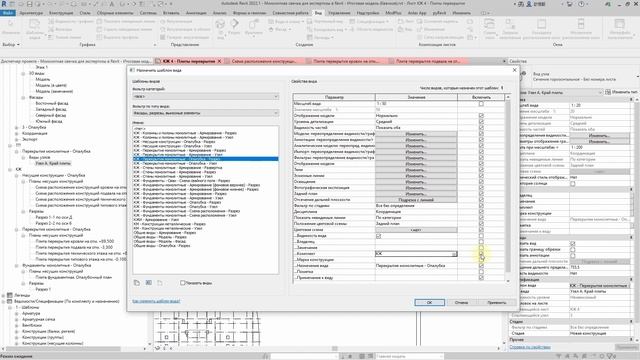The image size is (640, 360).
Task: Open the Архитектура ribbon tab
Action: tap(31, 13)
